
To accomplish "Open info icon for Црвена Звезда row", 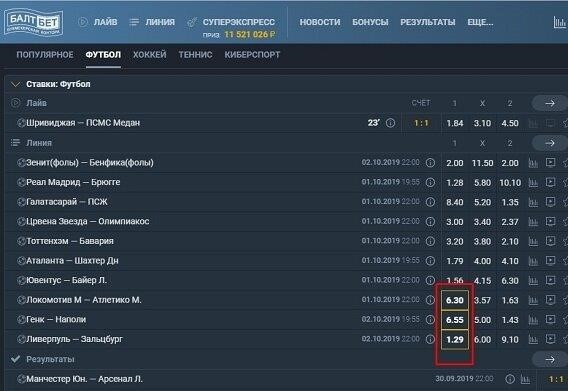I will (x=430, y=221).
